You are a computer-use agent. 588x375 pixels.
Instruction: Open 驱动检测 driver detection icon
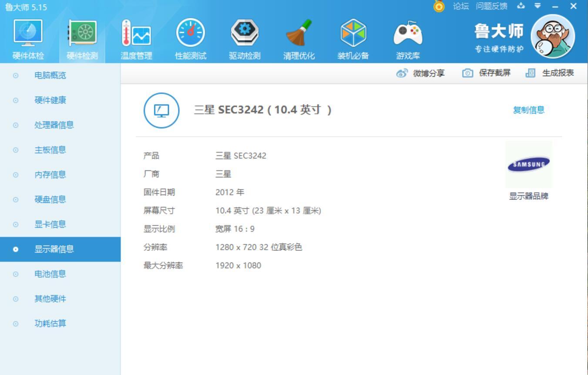coord(245,40)
